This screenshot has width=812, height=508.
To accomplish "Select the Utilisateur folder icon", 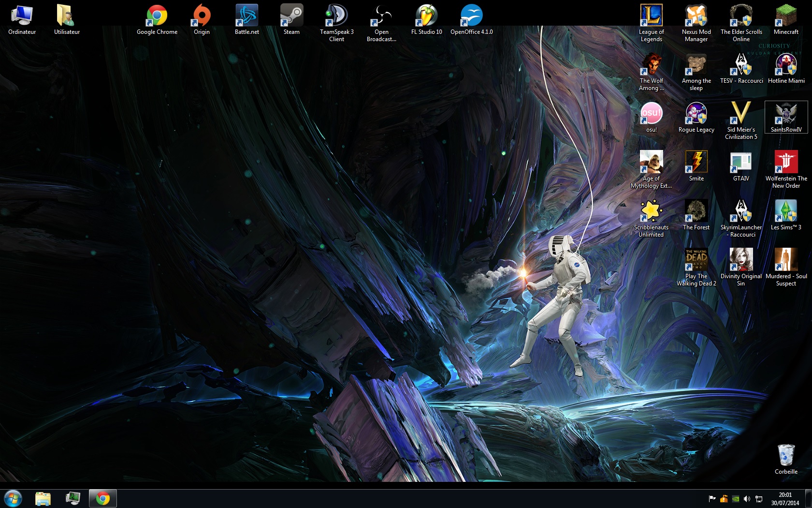I will coord(67,20).
